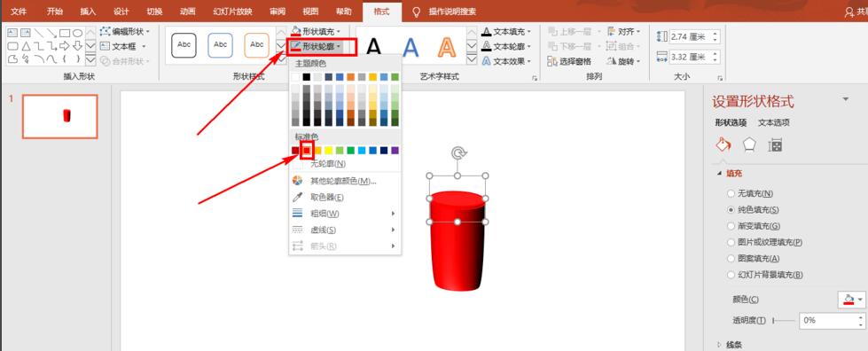The height and width of the screenshot is (351, 868).
Task: Select 图片或纹理填充(P) radio option
Action: (764, 242)
